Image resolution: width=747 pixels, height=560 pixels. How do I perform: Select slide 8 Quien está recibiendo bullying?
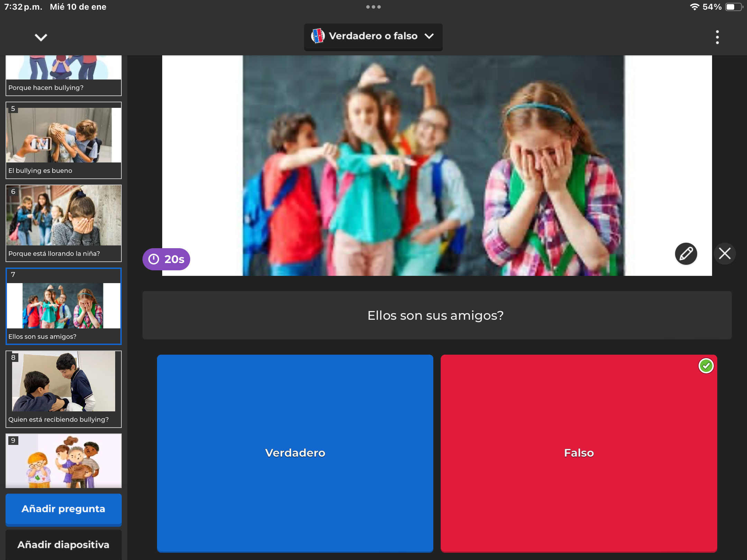(63, 389)
